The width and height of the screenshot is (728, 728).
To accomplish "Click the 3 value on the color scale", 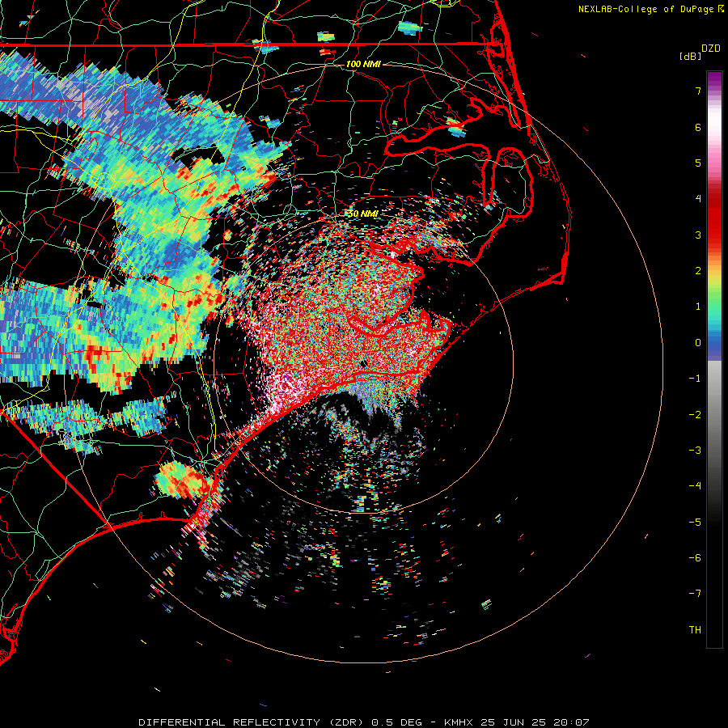I will pyautogui.click(x=698, y=235).
